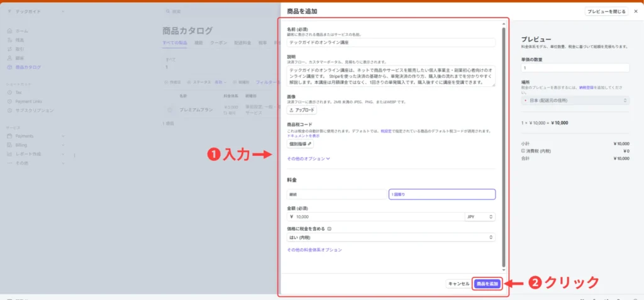Click the 作成日 filter plus icon

[166, 82]
